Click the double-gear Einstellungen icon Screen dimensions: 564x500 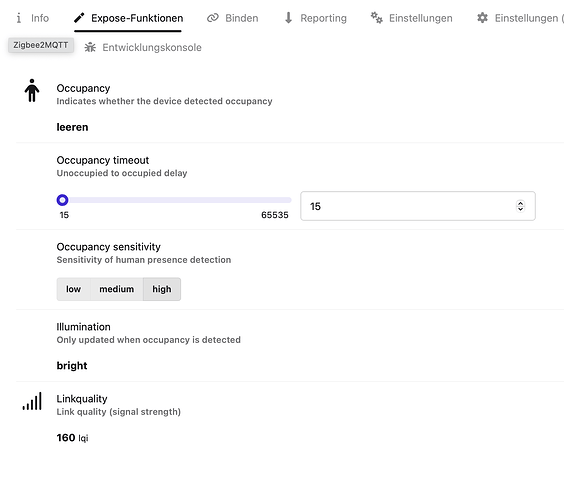pyautogui.click(x=377, y=18)
